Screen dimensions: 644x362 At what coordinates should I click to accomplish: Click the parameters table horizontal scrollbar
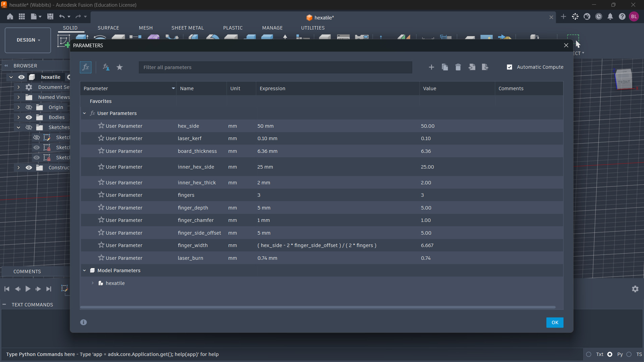point(318,307)
